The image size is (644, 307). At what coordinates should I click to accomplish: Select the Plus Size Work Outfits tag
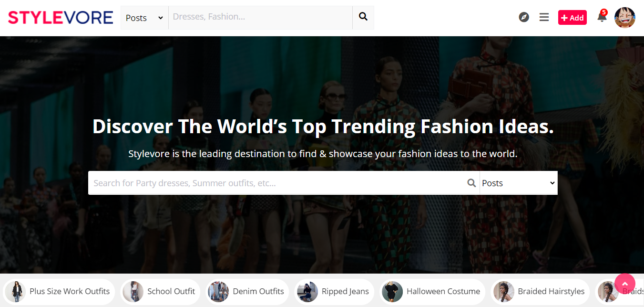tap(69, 291)
